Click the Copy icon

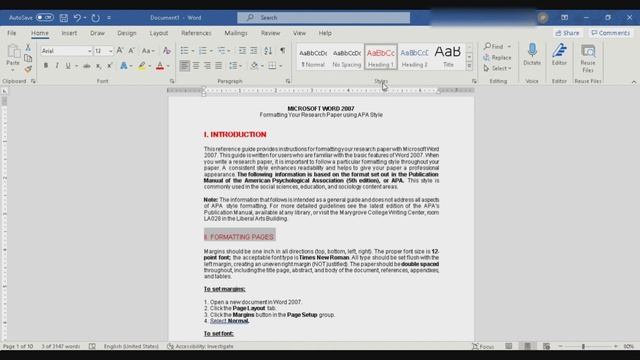pyautogui.click(x=28, y=58)
